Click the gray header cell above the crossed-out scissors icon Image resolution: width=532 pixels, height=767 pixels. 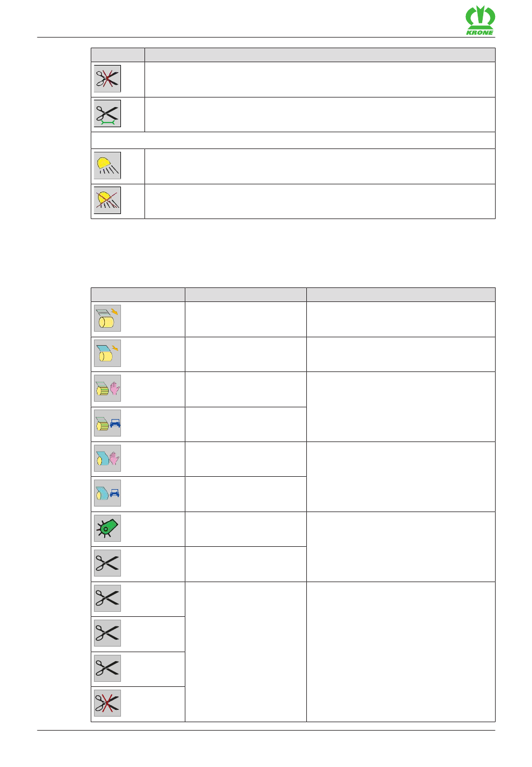click(x=118, y=55)
